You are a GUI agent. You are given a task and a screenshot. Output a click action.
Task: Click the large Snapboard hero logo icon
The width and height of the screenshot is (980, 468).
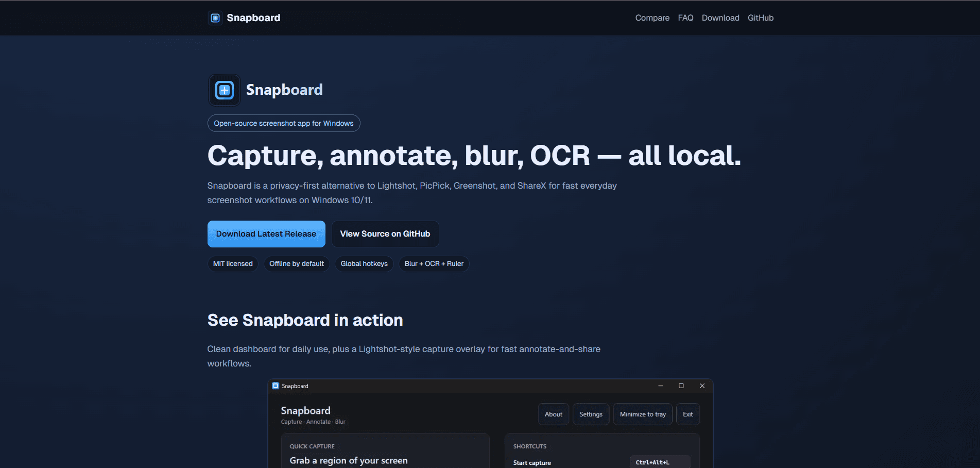click(224, 90)
